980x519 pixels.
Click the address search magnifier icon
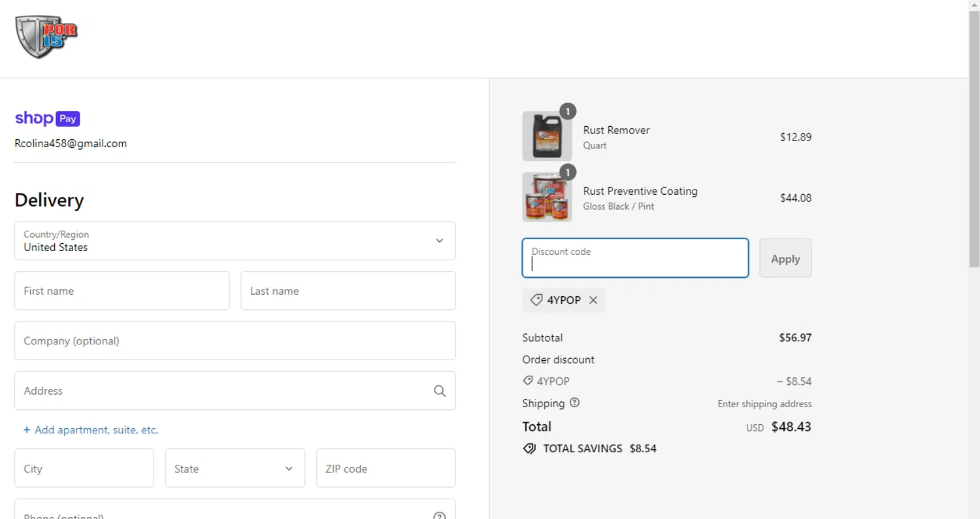pyautogui.click(x=440, y=391)
